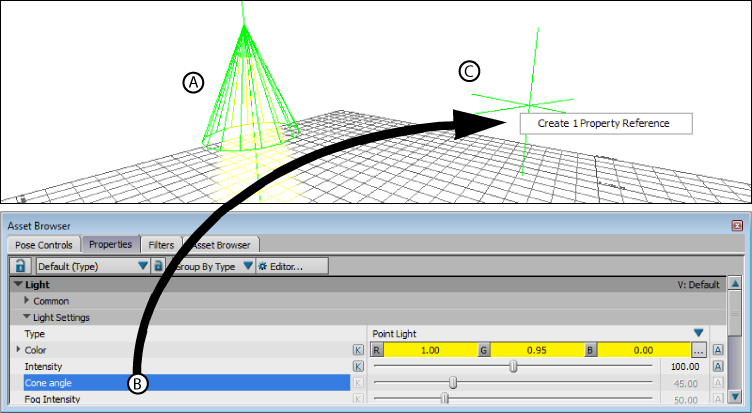Open the Color picker ellipsis button
This screenshot has height=413, width=752.
tap(699, 350)
